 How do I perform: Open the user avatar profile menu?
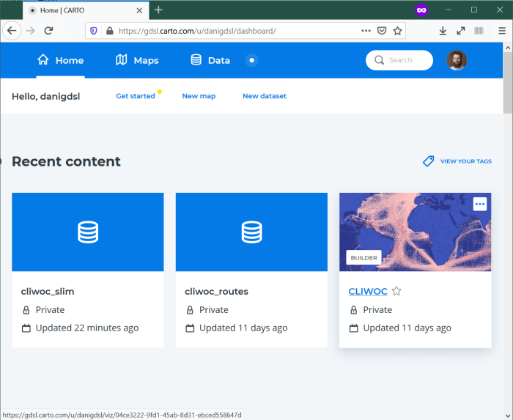pyautogui.click(x=457, y=60)
